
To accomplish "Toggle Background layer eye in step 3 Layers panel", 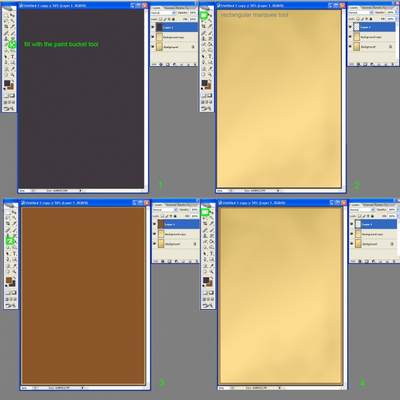I will [x=155, y=244].
